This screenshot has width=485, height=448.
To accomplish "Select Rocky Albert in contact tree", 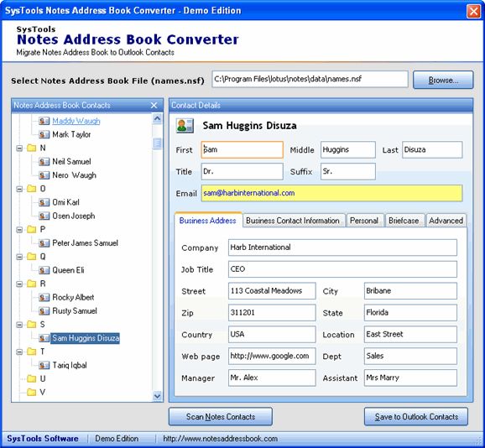I will click(73, 298).
